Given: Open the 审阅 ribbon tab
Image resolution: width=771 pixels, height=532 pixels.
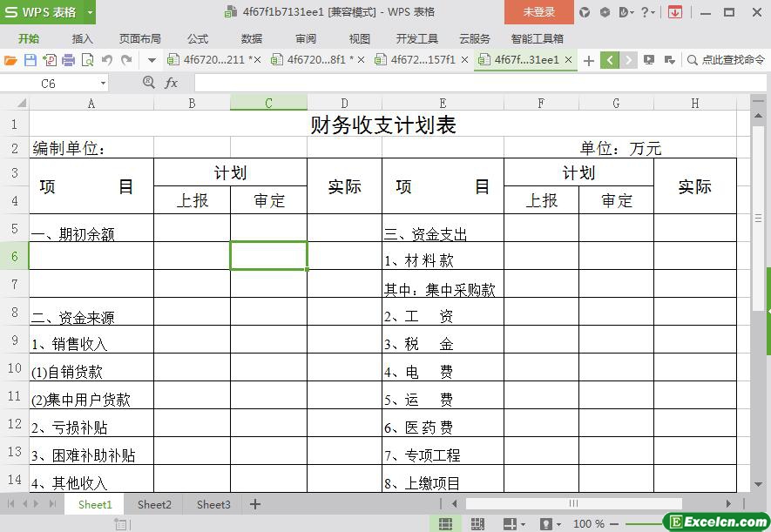Looking at the screenshot, I should tap(306, 39).
